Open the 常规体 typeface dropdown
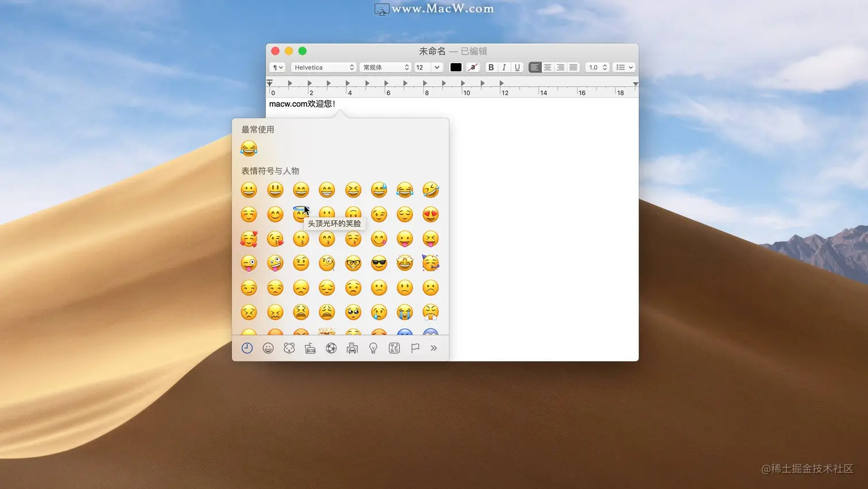The height and width of the screenshot is (489, 868). click(x=385, y=67)
